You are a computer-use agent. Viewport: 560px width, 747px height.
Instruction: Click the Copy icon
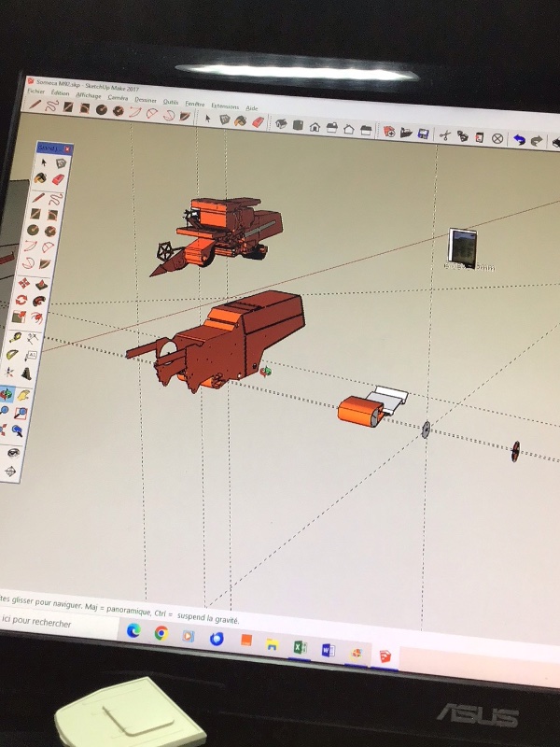pos(462,136)
